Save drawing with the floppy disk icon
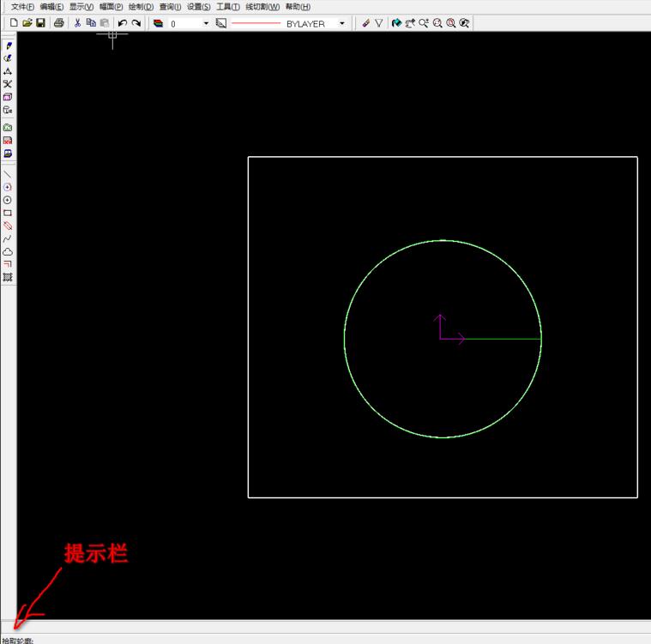The width and height of the screenshot is (651, 644). (40, 23)
